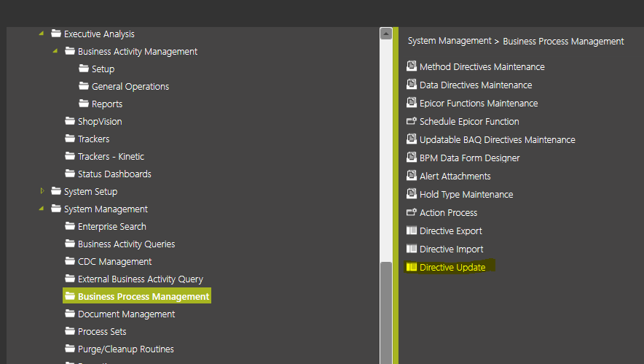The height and width of the screenshot is (364, 644).
Task: Click the Method Directives Maintenance form icon
Action: pyautogui.click(x=411, y=66)
